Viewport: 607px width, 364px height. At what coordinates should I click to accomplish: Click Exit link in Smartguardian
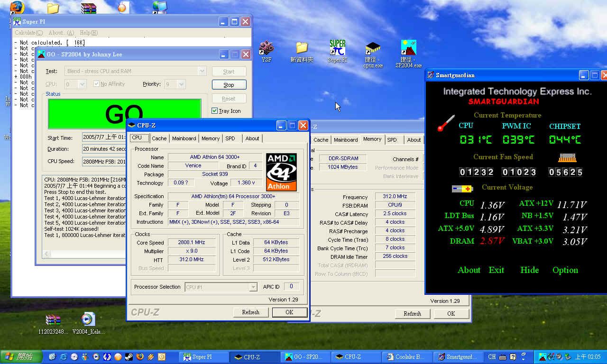click(497, 270)
